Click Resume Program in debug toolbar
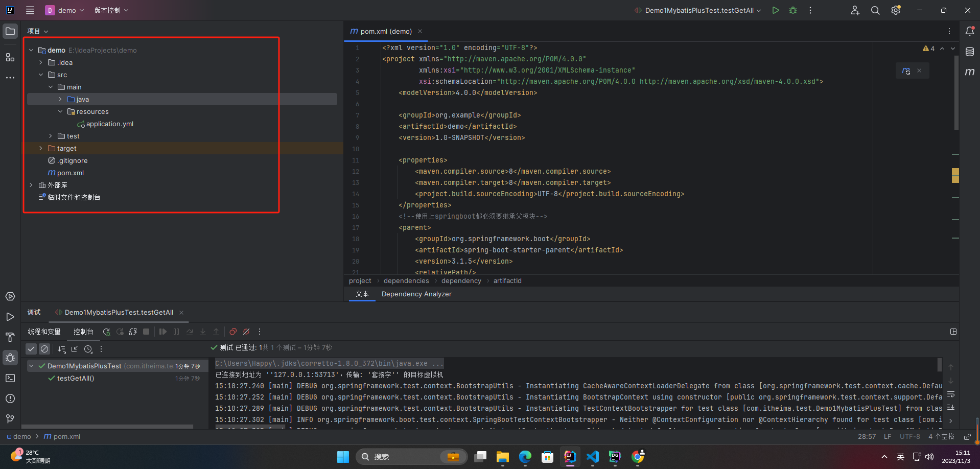The height and width of the screenshot is (469, 980). point(163,332)
